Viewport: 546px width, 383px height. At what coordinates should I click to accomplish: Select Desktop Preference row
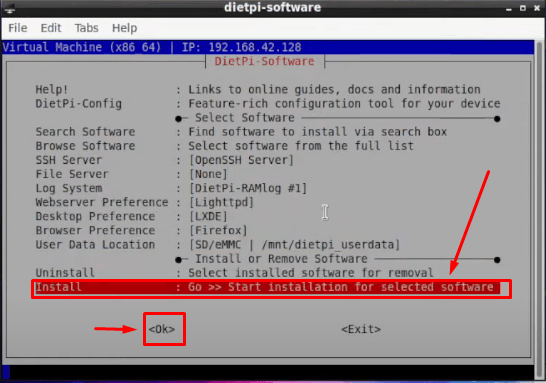(268, 217)
